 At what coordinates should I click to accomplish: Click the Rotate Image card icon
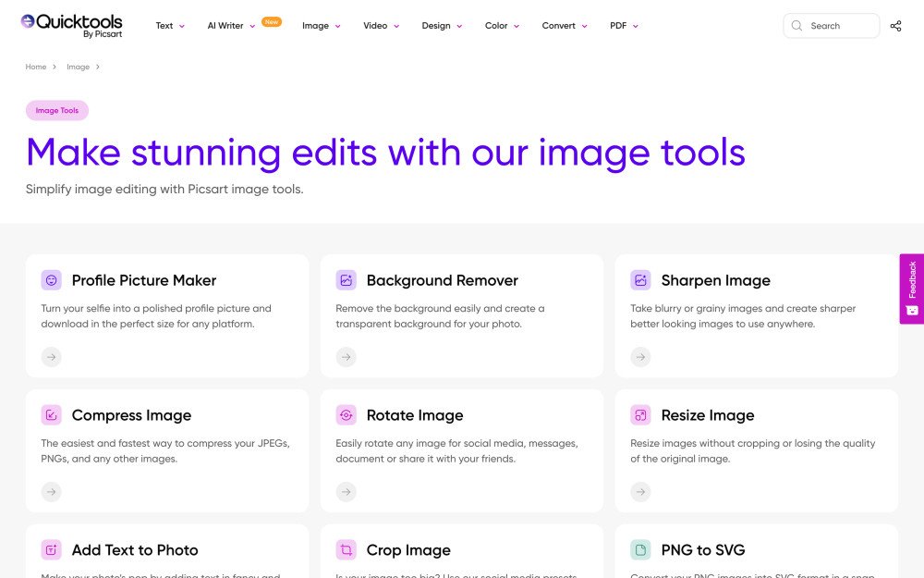point(346,415)
